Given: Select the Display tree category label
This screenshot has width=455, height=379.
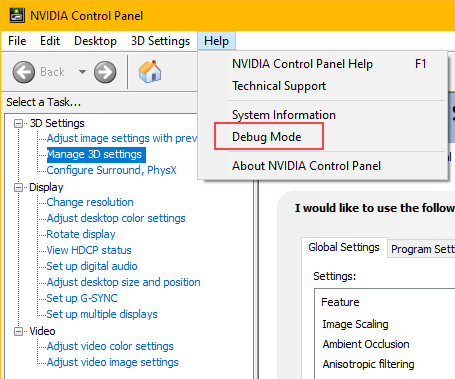Looking at the screenshot, I should (x=46, y=187).
